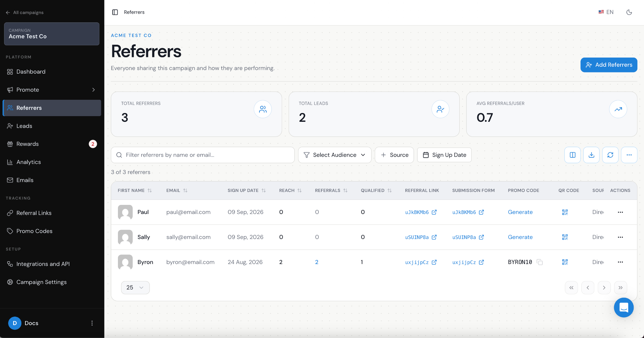Change the 25 rows per page dropdown

[135, 288]
